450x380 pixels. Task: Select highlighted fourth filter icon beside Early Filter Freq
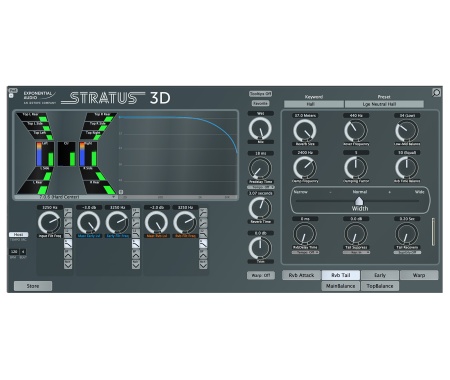pos(136,243)
